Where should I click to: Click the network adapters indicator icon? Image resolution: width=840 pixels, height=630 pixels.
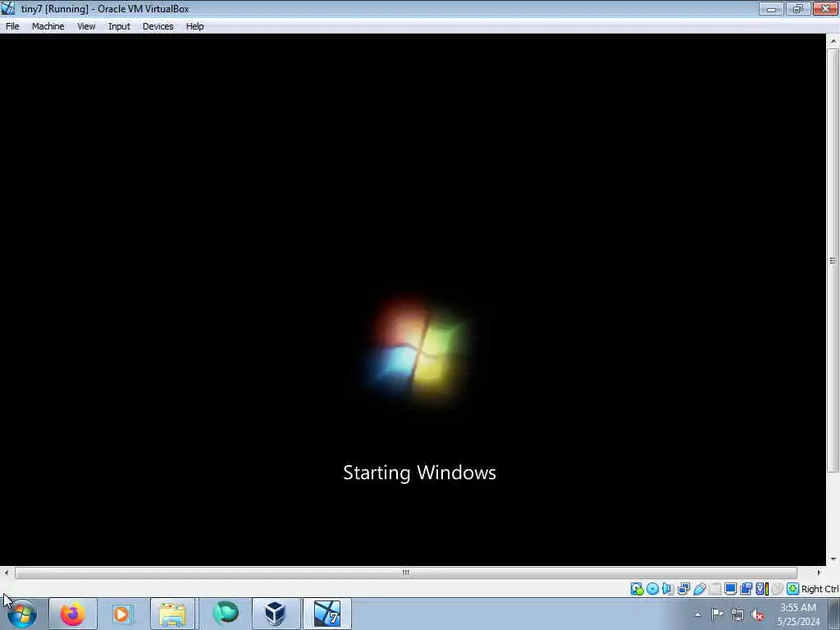683,589
